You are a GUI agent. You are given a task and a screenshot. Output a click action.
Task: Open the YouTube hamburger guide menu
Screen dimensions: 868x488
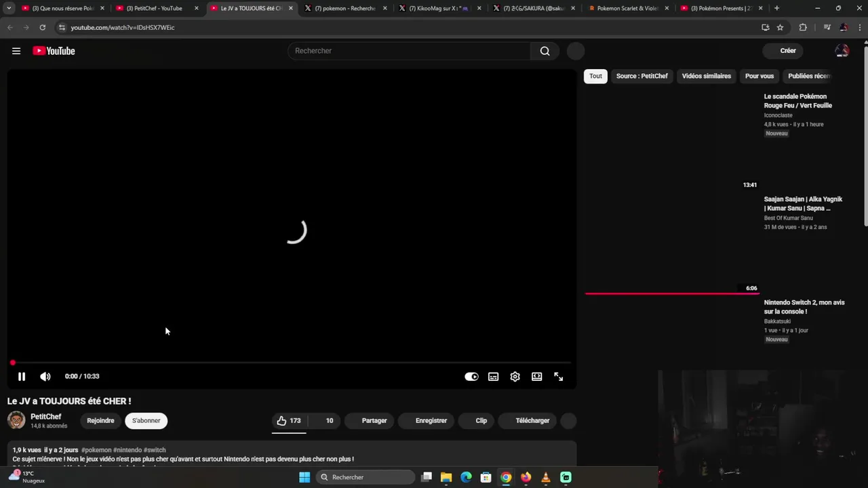16,51
